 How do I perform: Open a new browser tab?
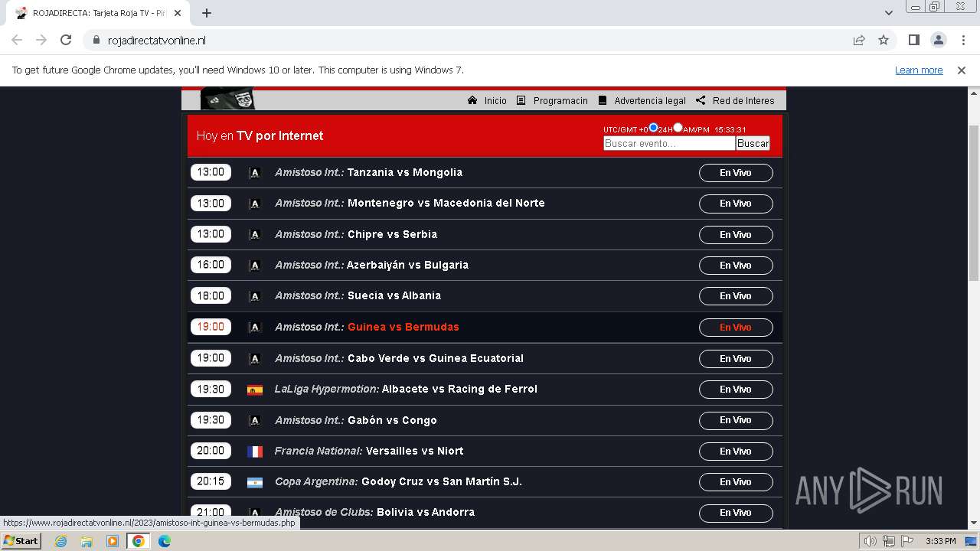(x=207, y=13)
